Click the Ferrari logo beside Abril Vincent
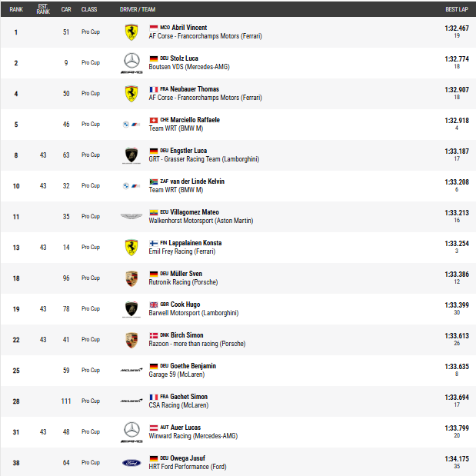This screenshot has width=476, height=476. tap(131, 32)
